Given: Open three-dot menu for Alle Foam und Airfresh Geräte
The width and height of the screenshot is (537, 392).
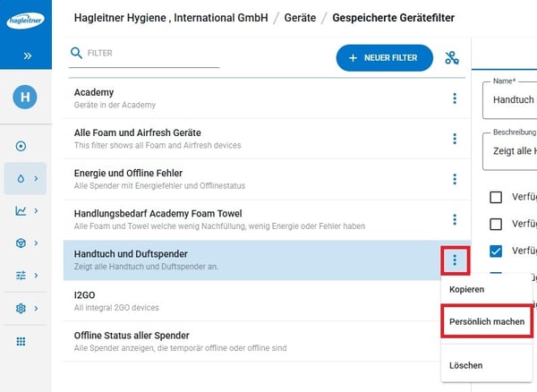Looking at the screenshot, I should click(x=455, y=139).
